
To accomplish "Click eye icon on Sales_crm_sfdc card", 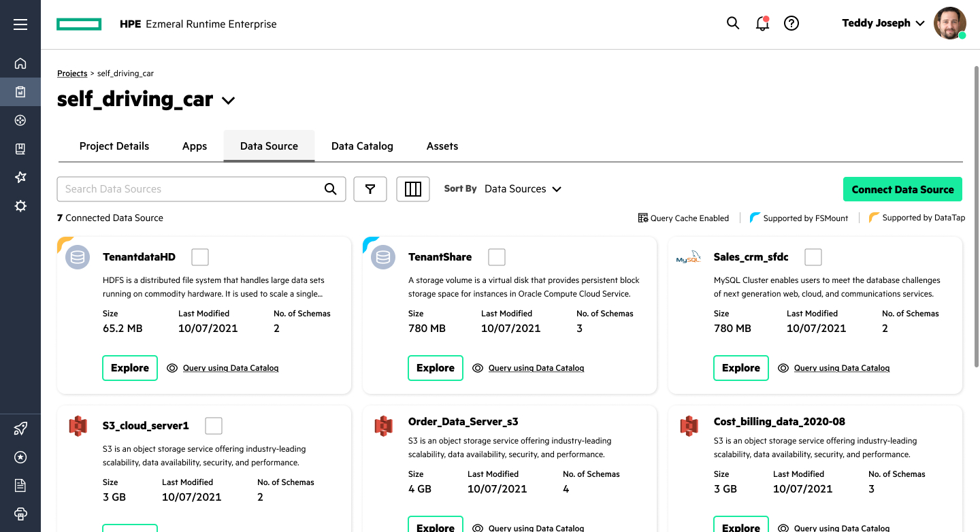I will pyautogui.click(x=783, y=368).
